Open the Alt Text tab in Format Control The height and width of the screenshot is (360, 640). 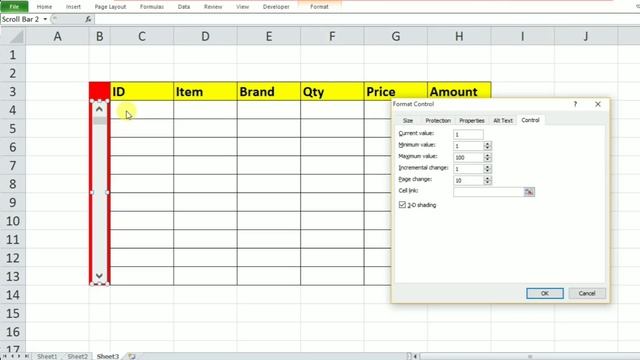[503, 120]
